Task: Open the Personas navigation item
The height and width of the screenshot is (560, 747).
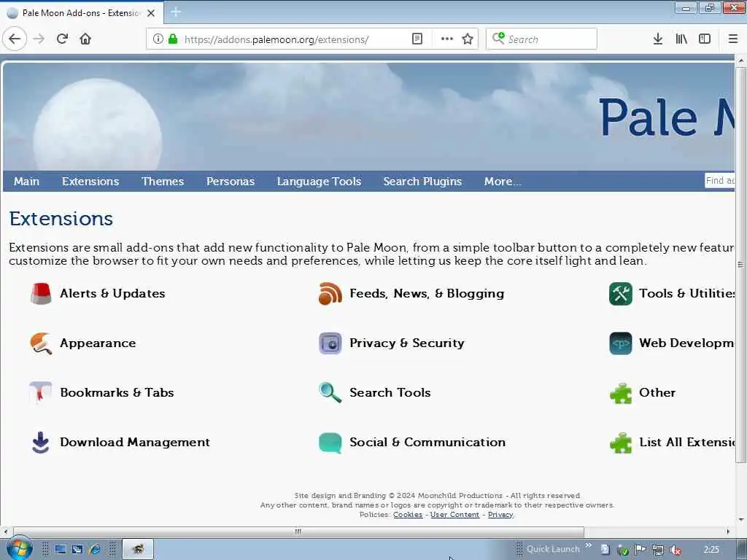Action: [x=231, y=181]
